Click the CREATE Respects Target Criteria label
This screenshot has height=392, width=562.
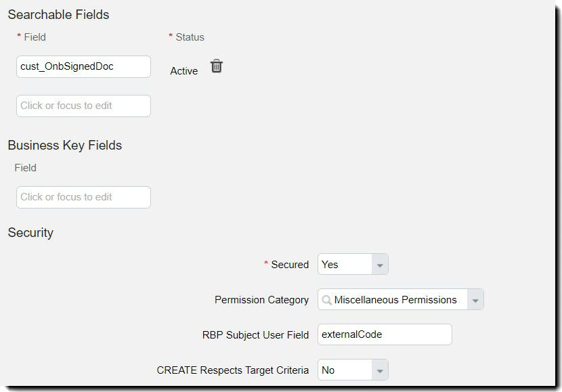point(233,370)
